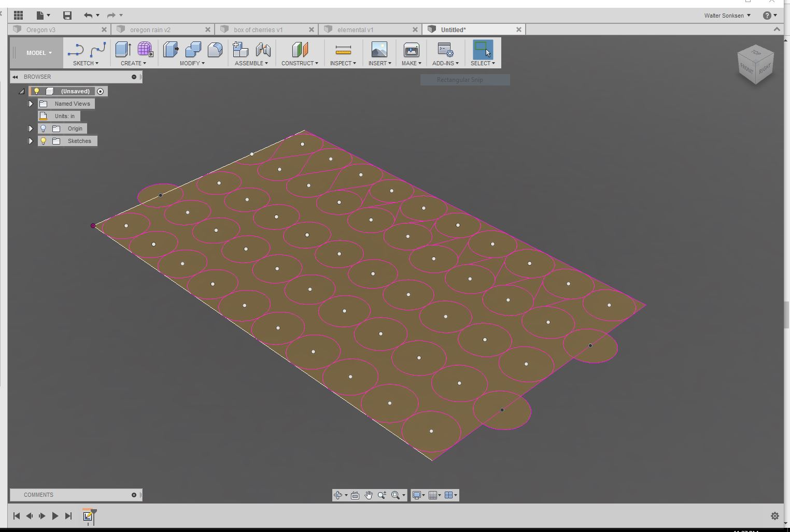
Task: Expand the Named Views folder
Action: [30, 104]
